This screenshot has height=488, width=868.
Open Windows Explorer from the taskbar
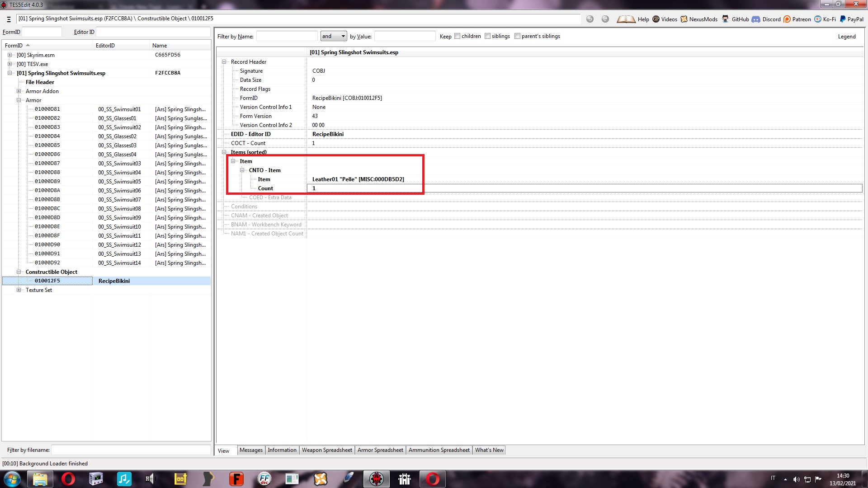(40, 479)
